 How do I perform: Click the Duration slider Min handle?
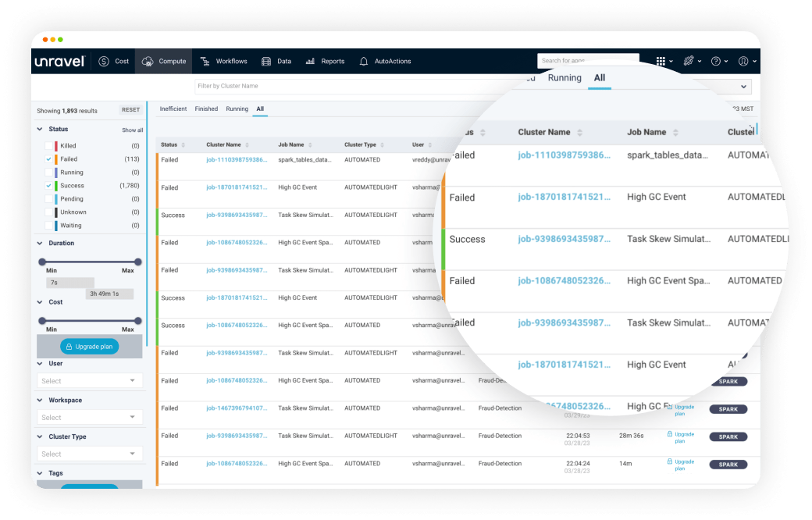[x=42, y=262]
